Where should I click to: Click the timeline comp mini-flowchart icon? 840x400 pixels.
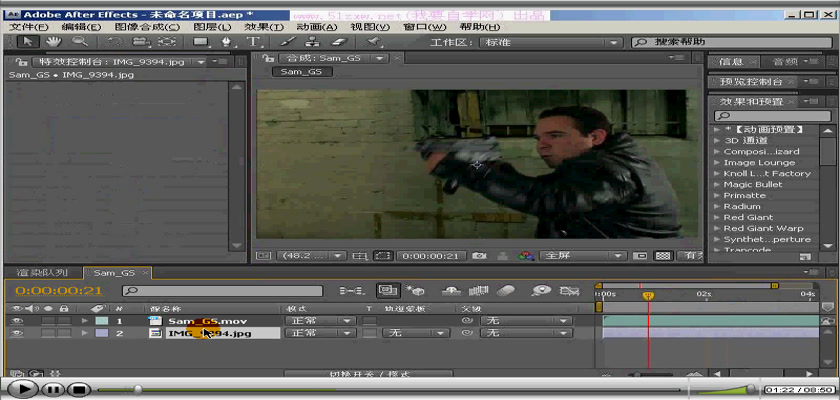pyautogui.click(x=351, y=291)
